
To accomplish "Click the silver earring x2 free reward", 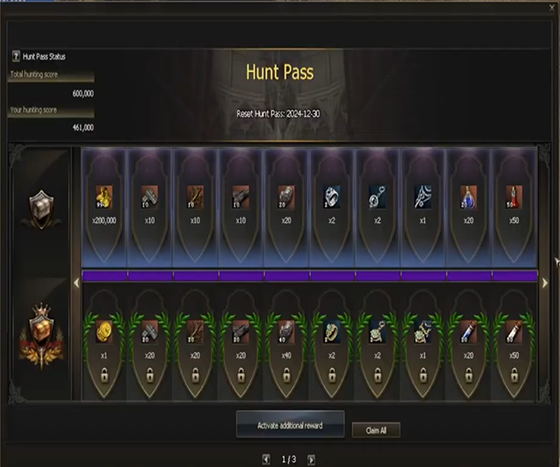I will point(378,197).
